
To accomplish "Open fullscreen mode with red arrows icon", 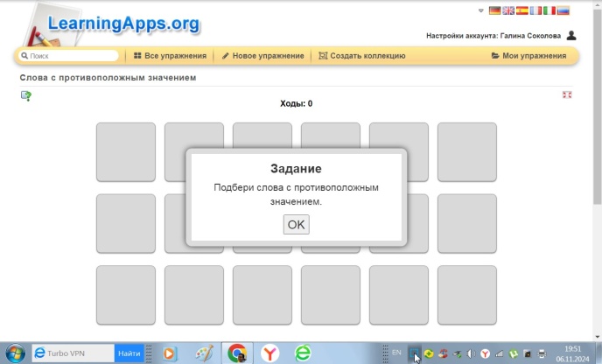I will click(567, 94).
